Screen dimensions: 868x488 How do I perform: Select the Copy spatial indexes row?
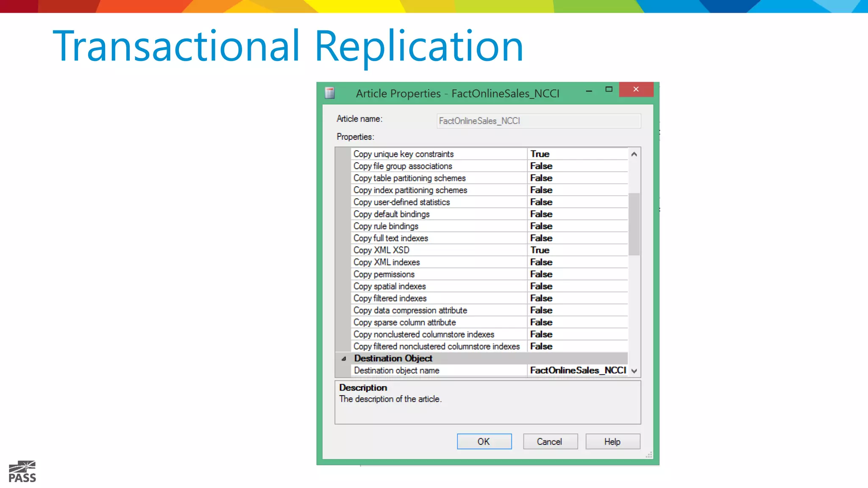coord(490,286)
